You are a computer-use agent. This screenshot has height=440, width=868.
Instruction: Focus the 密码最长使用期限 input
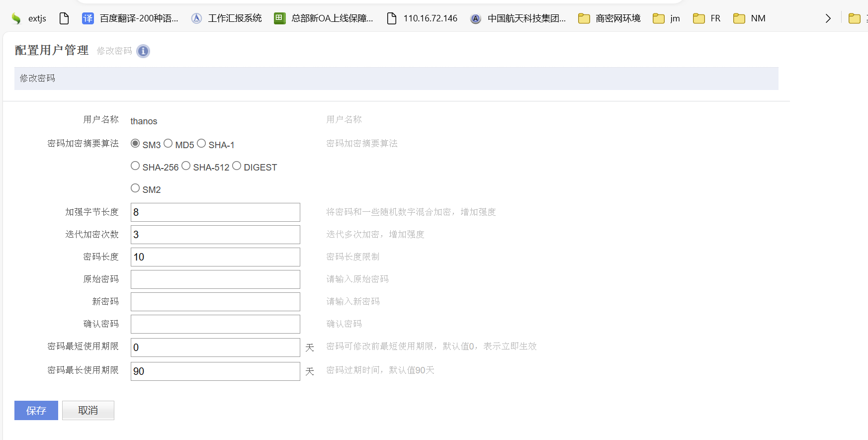[215, 371]
